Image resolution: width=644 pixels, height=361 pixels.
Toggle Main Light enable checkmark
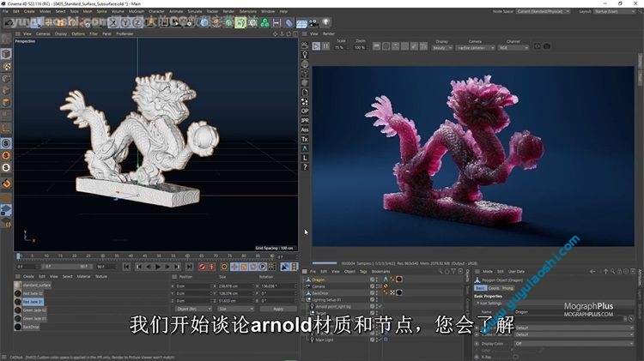380,340
